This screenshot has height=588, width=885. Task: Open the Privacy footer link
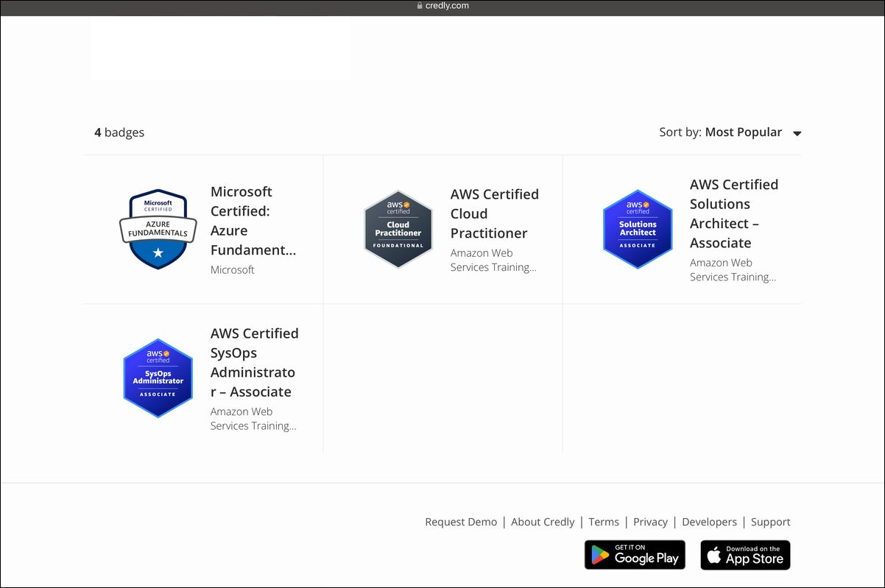pyautogui.click(x=650, y=522)
